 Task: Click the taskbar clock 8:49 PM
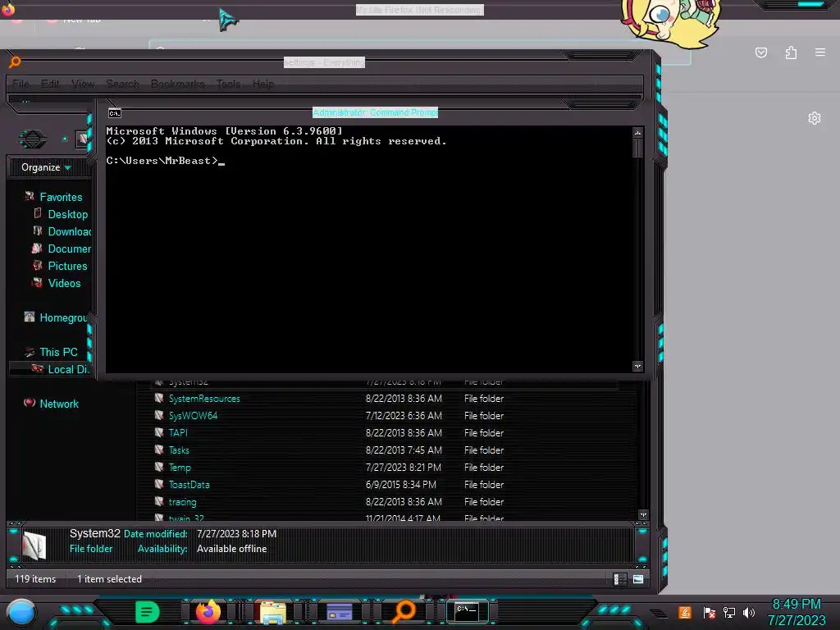[x=797, y=605]
